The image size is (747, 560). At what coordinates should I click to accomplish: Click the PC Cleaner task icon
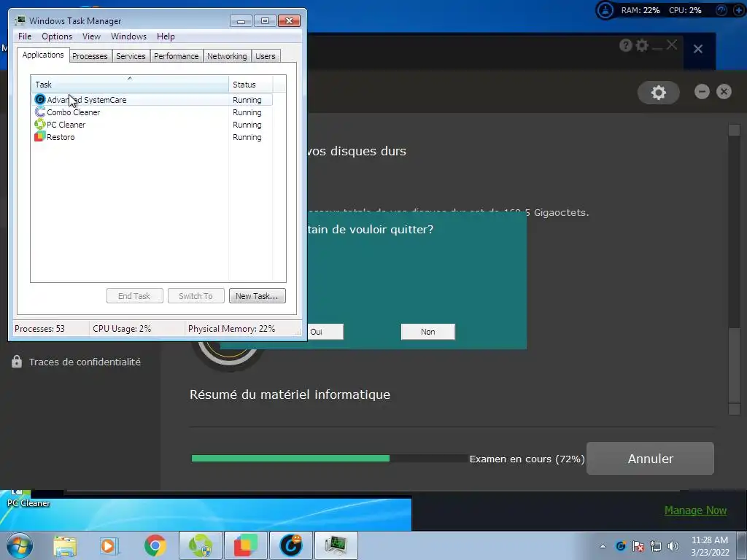pyautogui.click(x=40, y=124)
